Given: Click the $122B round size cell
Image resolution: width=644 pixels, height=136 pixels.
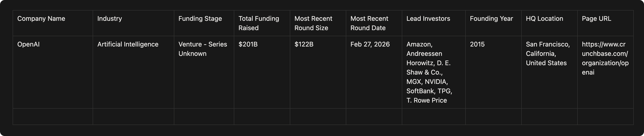Looking at the screenshot, I should point(304,44).
